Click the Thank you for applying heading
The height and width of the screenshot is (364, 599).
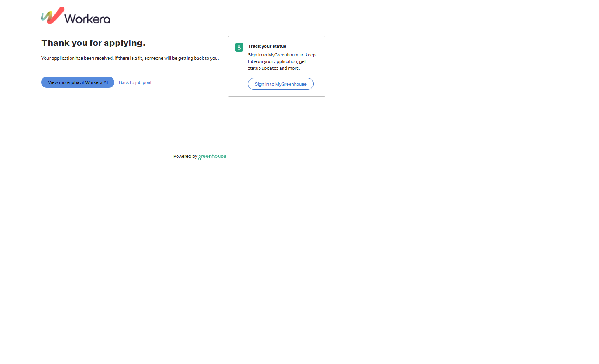93,43
